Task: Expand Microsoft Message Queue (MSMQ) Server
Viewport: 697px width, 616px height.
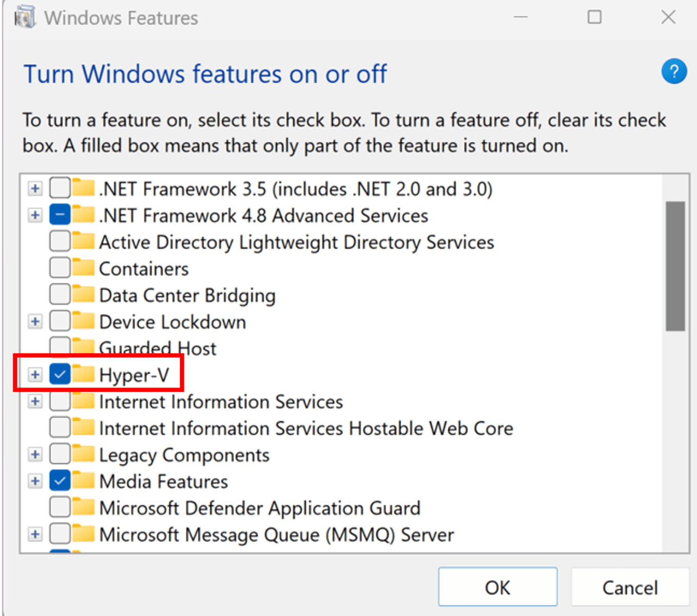Action: [x=35, y=533]
